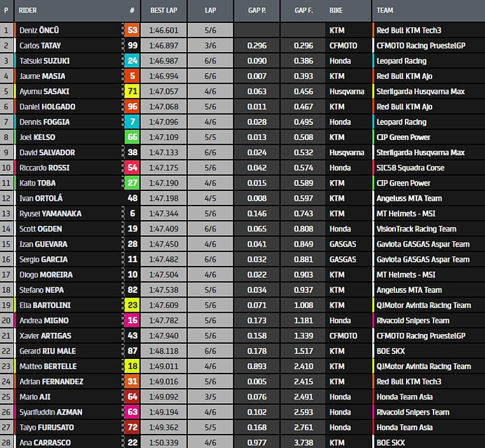This screenshot has width=485, height=448.
Task: Click the yellow number 71 badge
Action: pyautogui.click(x=132, y=92)
